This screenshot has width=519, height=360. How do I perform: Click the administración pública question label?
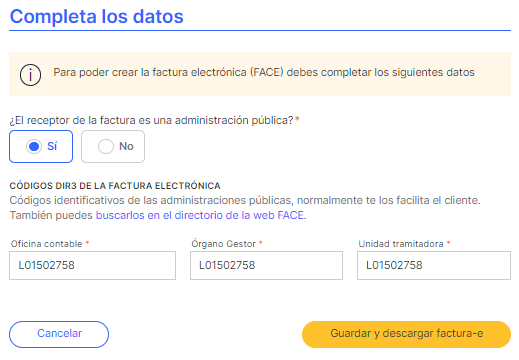pos(151,120)
